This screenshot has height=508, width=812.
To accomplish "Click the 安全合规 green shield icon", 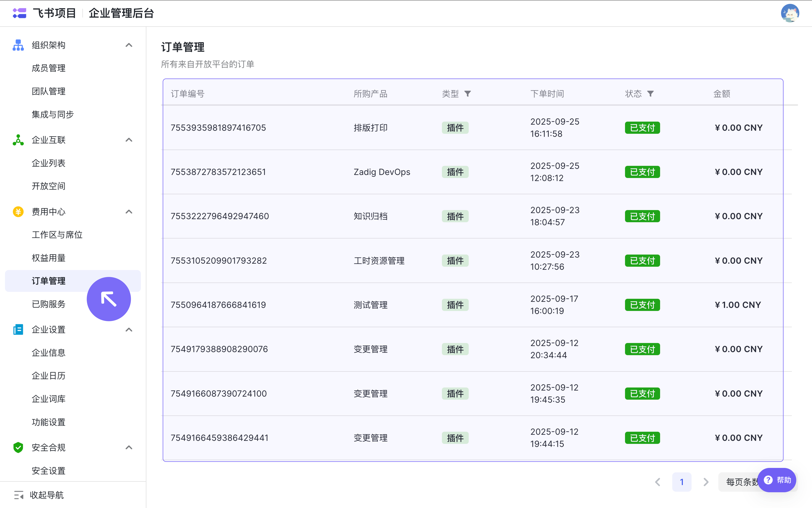I will click(x=18, y=447).
